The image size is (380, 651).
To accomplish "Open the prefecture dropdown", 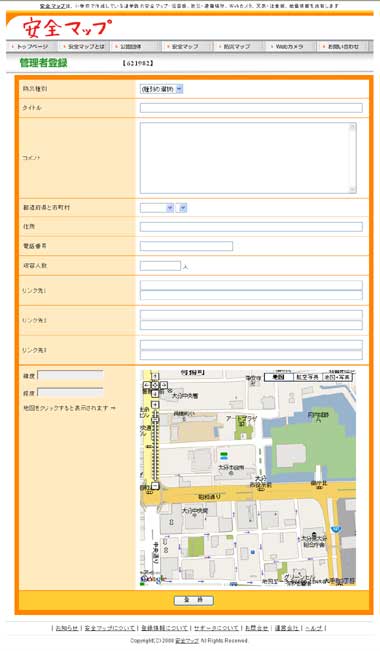I will 157,208.
